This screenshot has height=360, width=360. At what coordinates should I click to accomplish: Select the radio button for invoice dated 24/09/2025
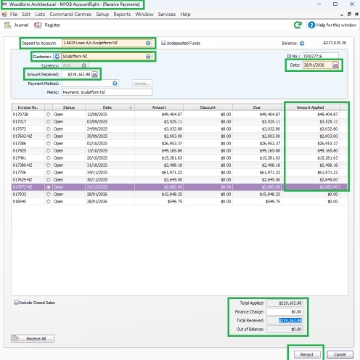point(49,129)
